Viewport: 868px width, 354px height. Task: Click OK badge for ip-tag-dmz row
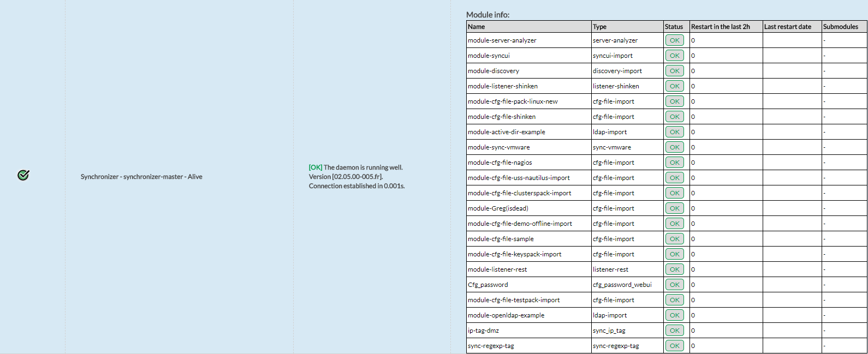[x=674, y=331]
